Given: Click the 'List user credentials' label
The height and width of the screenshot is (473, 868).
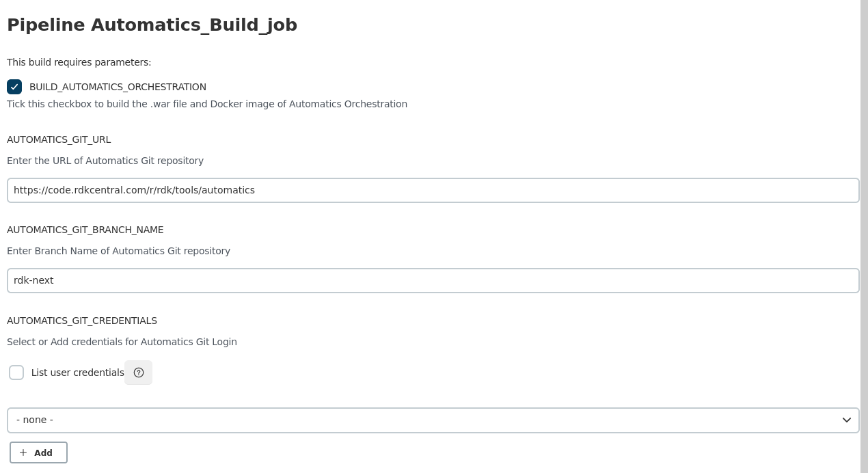Looking at the screenshot, I should click(x=78, y=373).
